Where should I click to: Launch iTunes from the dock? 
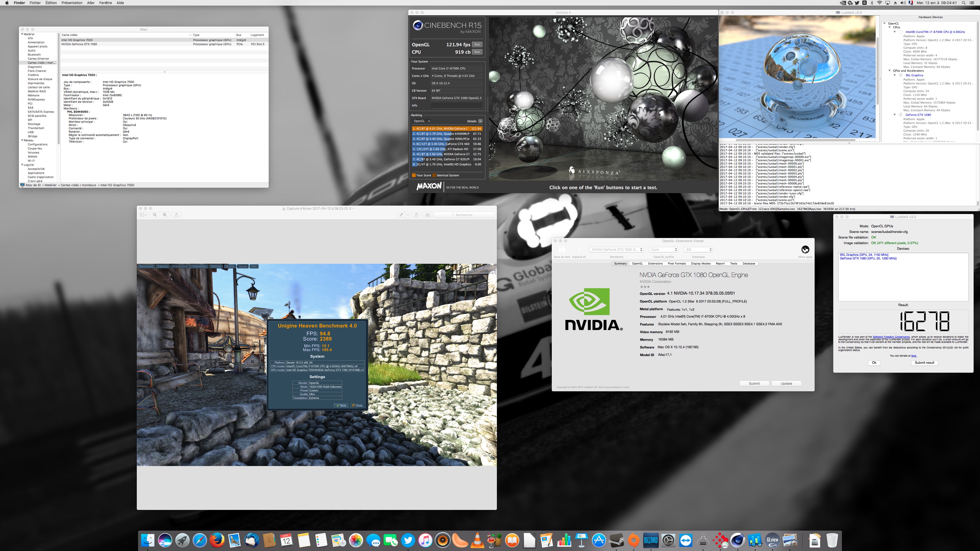point(425,540)
